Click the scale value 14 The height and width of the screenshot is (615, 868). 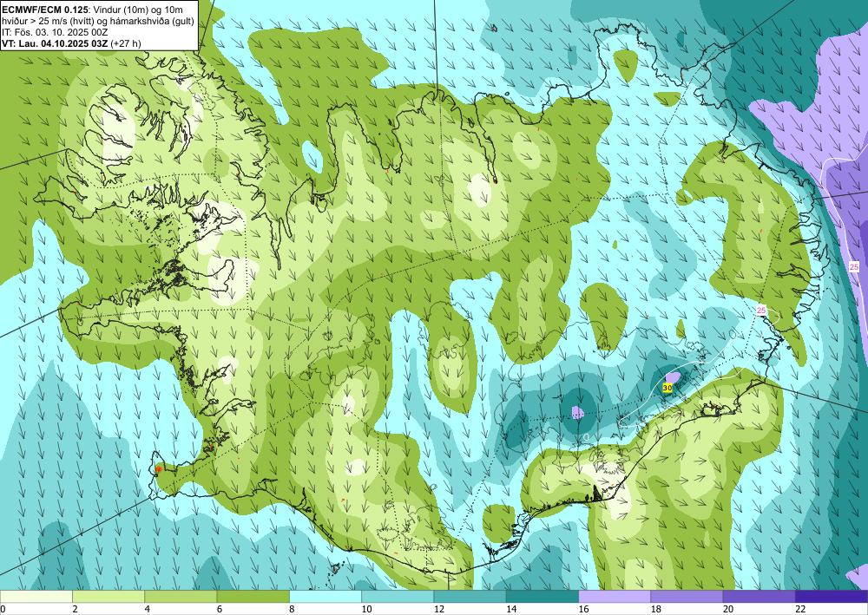coord(511,610)
